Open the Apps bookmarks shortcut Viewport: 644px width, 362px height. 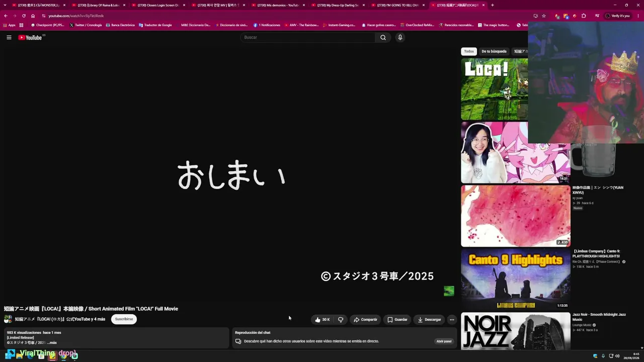coord(10,25)
